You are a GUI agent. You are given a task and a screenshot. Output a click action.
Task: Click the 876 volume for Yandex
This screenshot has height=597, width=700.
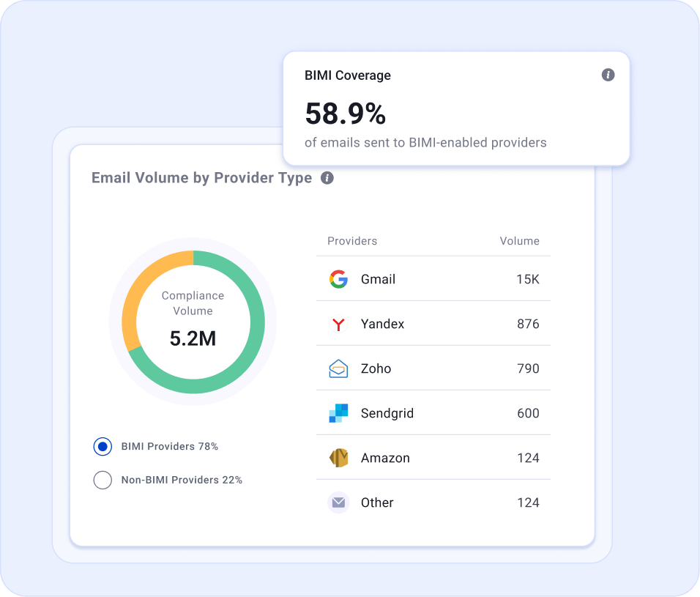[x=528, y=325]
